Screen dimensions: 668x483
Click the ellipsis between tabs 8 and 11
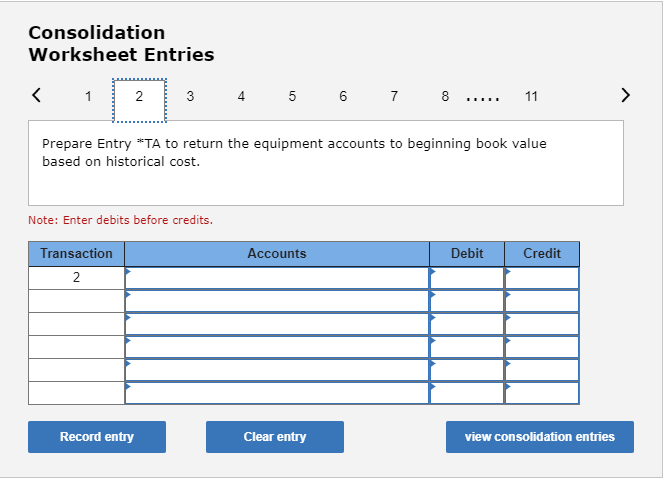coord(483,99)
